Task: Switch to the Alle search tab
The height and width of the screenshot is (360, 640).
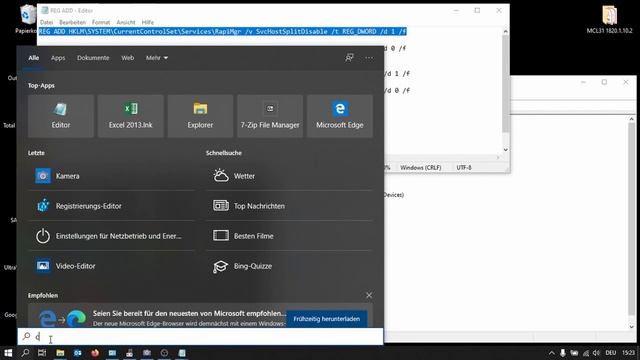Action: 33,58
